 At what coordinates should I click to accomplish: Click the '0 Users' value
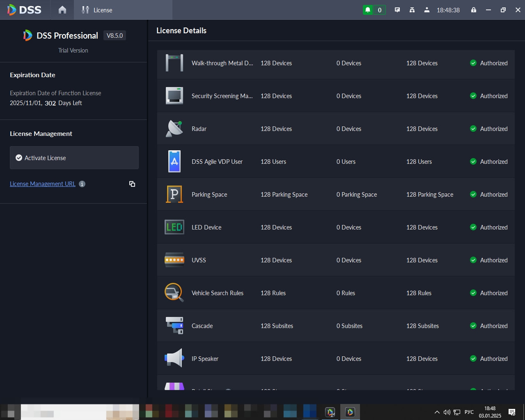[346, 162]
